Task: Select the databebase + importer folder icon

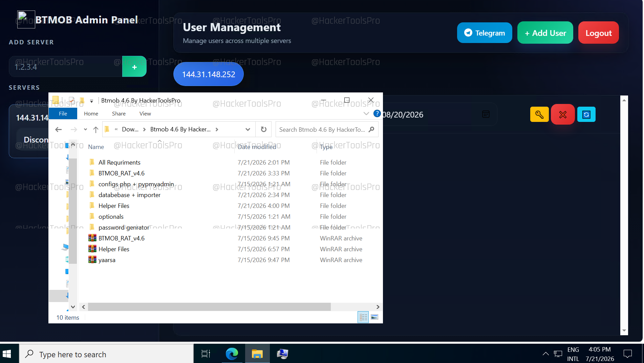Action: 92,195
